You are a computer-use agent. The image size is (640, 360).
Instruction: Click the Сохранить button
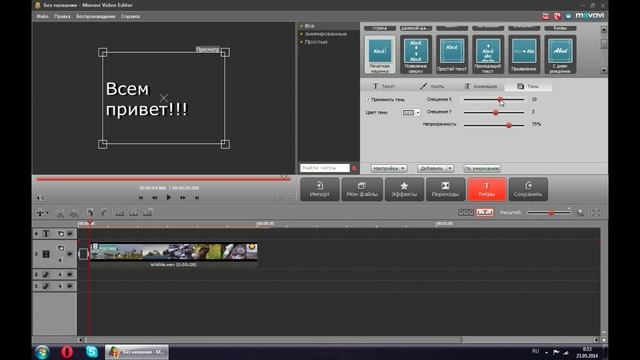(x=528, y=189)
